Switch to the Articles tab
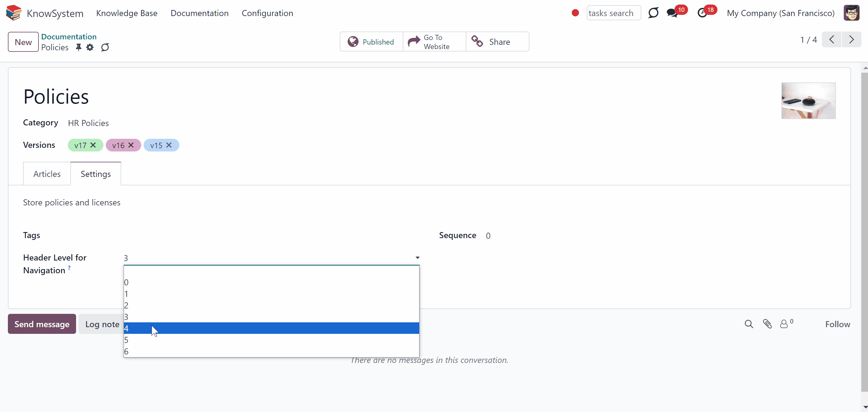Image resolution: width=868 pixels, height=412 pixels. 47,174
